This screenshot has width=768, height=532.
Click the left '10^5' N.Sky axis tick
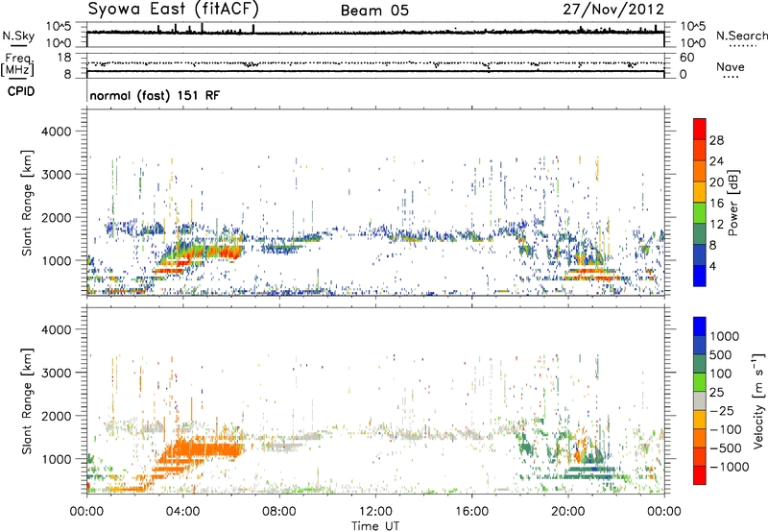point(59,27)
